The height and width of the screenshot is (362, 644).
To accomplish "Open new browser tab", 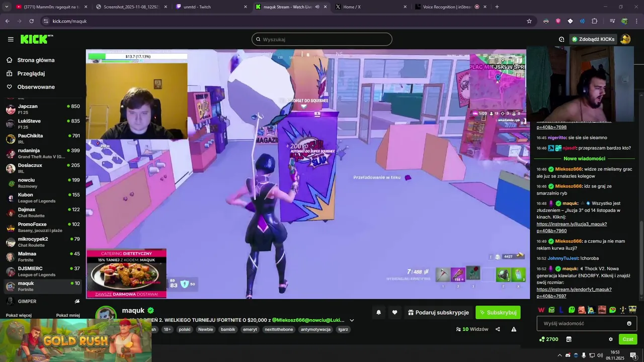I will point(497,7).
